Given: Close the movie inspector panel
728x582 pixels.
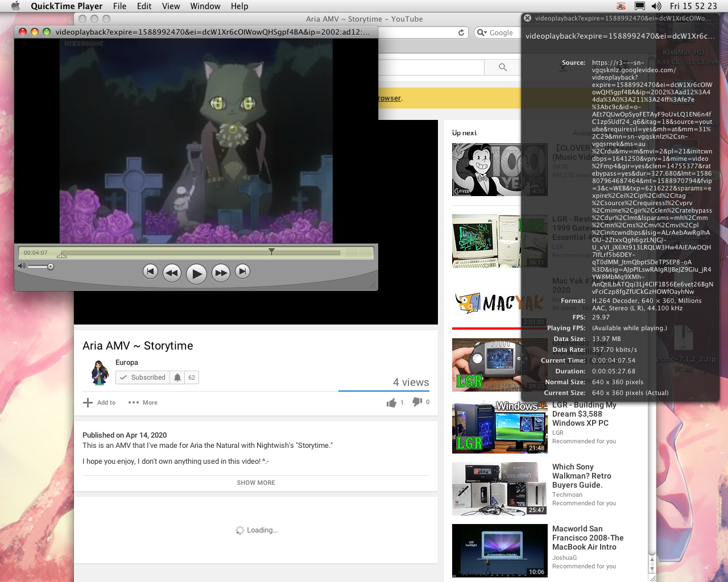Looking at the screenshot, I should (x=527, y=18).
